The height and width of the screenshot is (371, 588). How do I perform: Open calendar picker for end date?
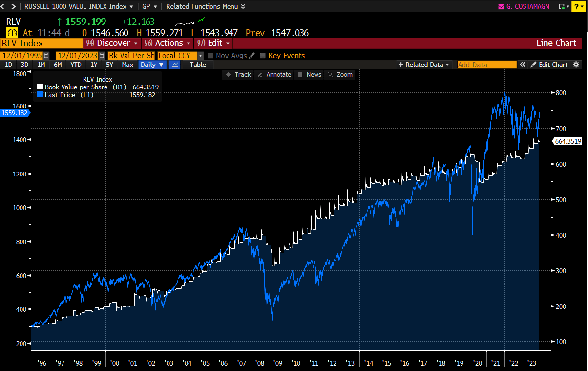102,56
